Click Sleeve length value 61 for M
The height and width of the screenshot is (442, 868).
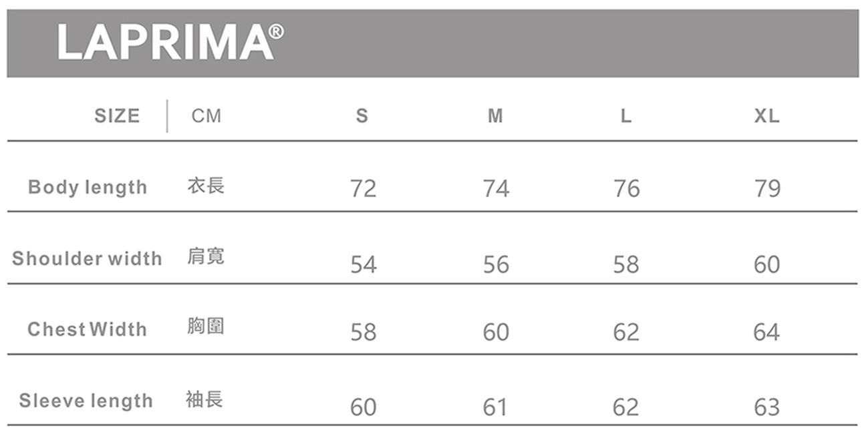[495, 407]
